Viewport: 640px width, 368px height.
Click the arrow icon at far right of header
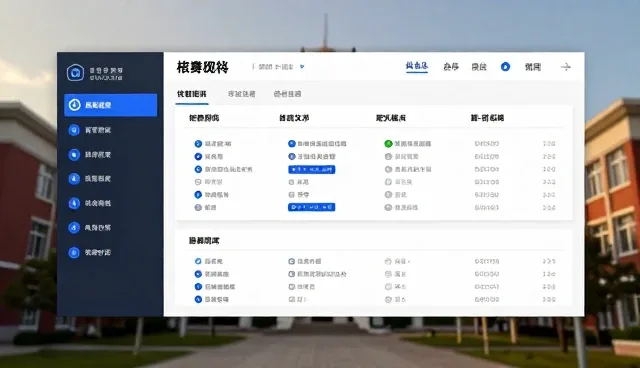(x=566, y=67)
